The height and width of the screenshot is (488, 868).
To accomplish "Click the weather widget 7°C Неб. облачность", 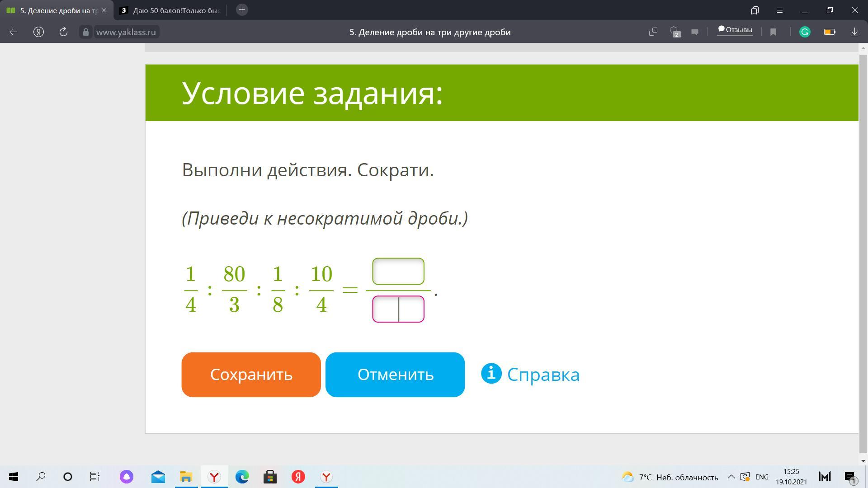I will pos(670,477).
